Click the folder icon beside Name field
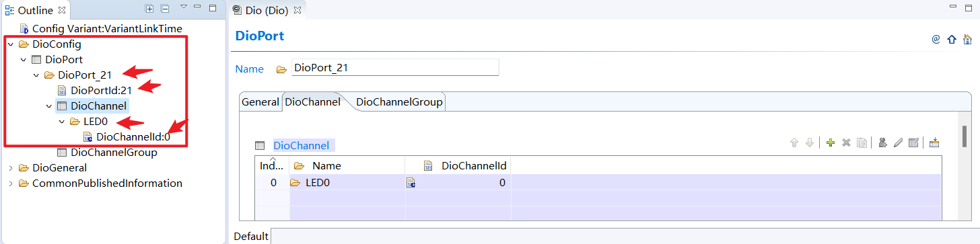Screen dimensions: 980x244 click(281, 69)
